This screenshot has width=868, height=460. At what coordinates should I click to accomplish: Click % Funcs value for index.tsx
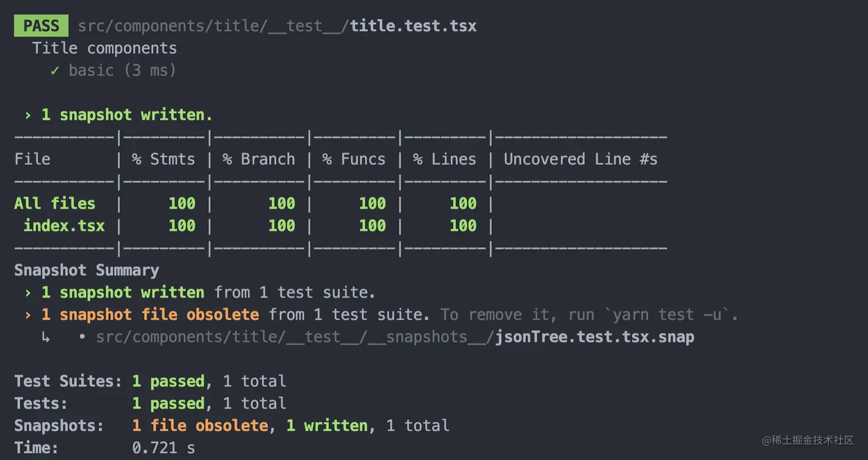tap(373, 226)
